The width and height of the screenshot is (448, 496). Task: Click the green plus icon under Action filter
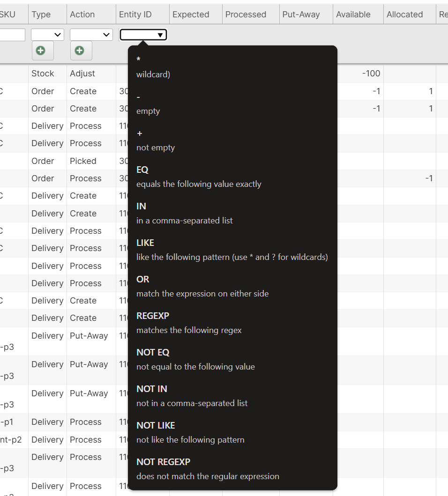(x=80, y=51)
